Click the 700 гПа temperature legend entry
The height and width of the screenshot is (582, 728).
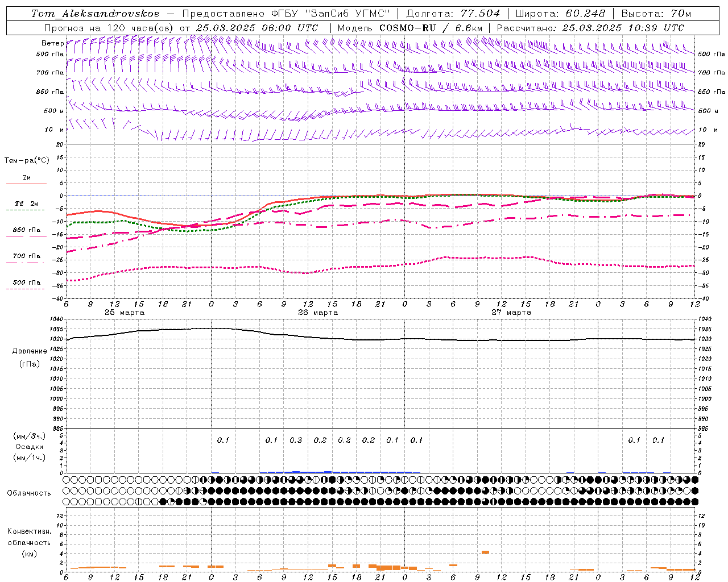point(26,256)
